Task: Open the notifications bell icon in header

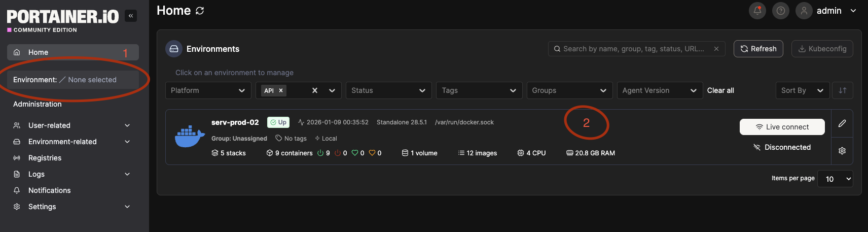Action: [757, 11]
